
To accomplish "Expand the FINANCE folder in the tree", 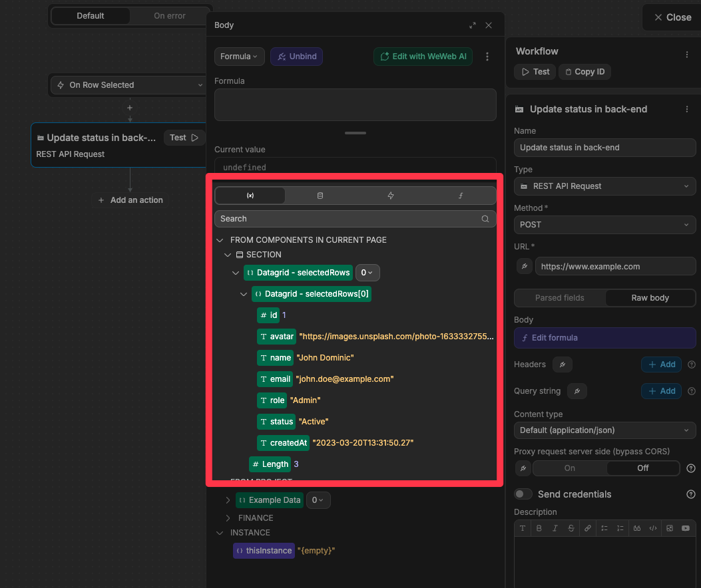I will click(x=228, y=517).
